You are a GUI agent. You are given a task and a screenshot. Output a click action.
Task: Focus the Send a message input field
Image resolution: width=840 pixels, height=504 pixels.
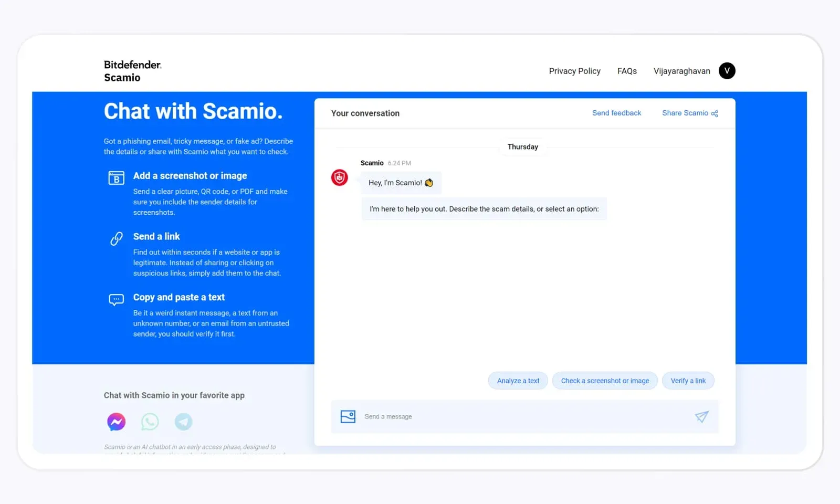pos(525,416)
